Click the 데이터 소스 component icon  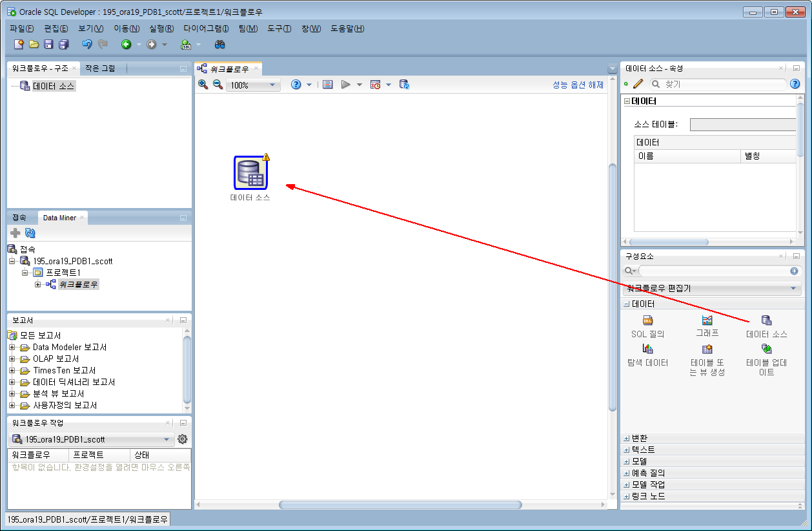767,320
